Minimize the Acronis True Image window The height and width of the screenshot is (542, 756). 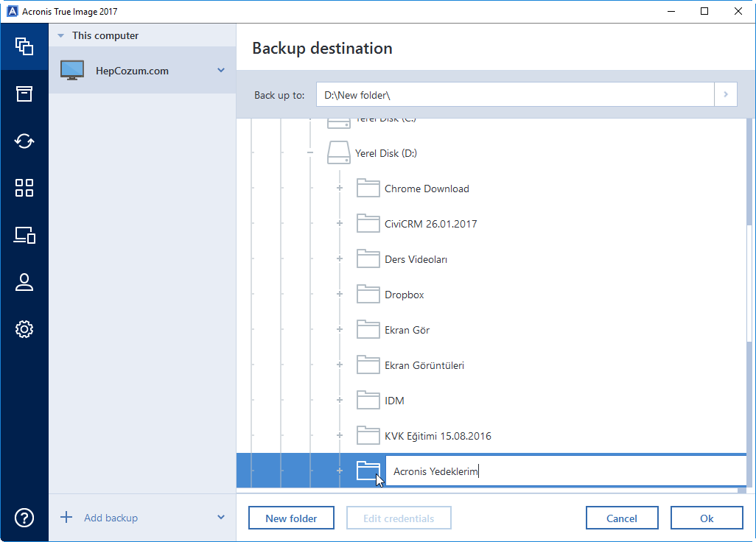click(x=671, y=11)
